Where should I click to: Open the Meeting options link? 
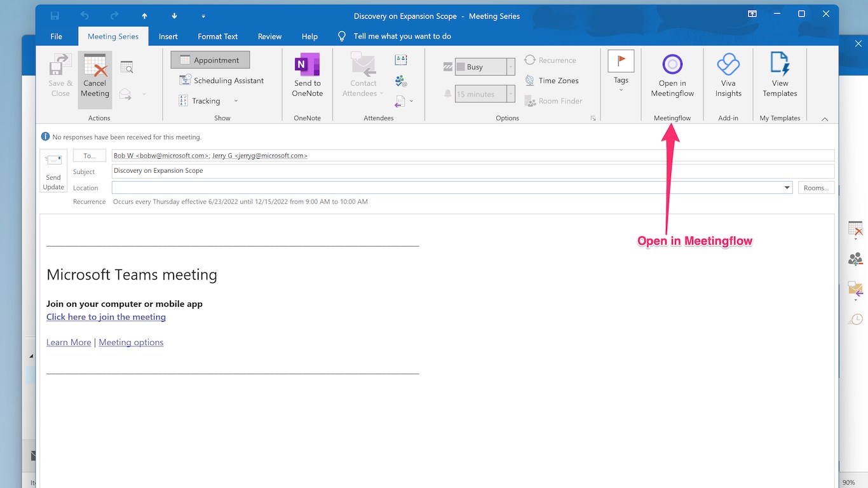pyautogui.click(x=131, y=342)
